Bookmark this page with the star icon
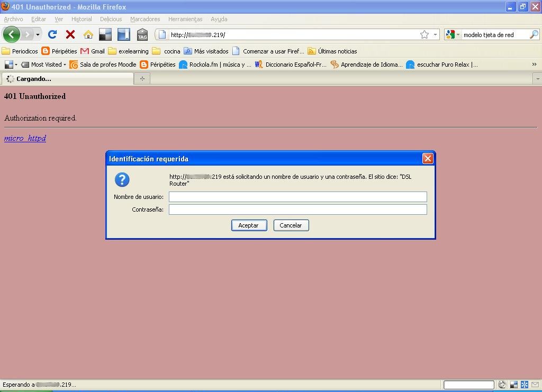Image resolution: width=542 pixels, height=392 pixels. point(424,34)
